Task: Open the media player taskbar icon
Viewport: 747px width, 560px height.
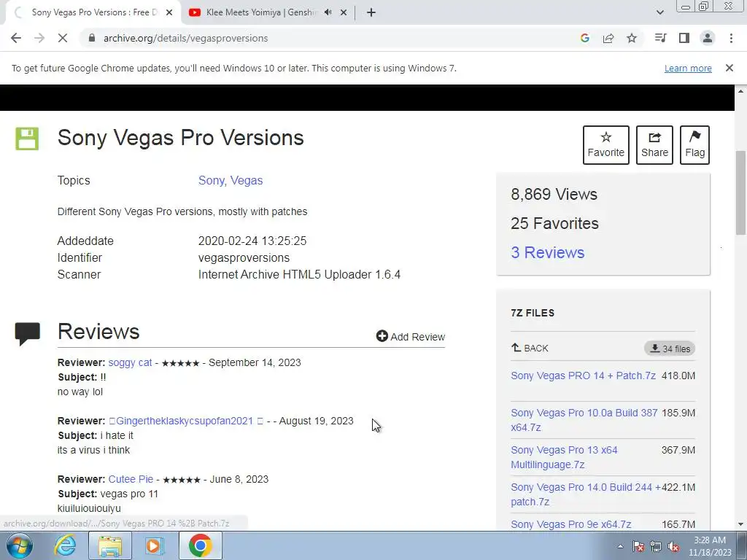Action: (x=154, y=545)
